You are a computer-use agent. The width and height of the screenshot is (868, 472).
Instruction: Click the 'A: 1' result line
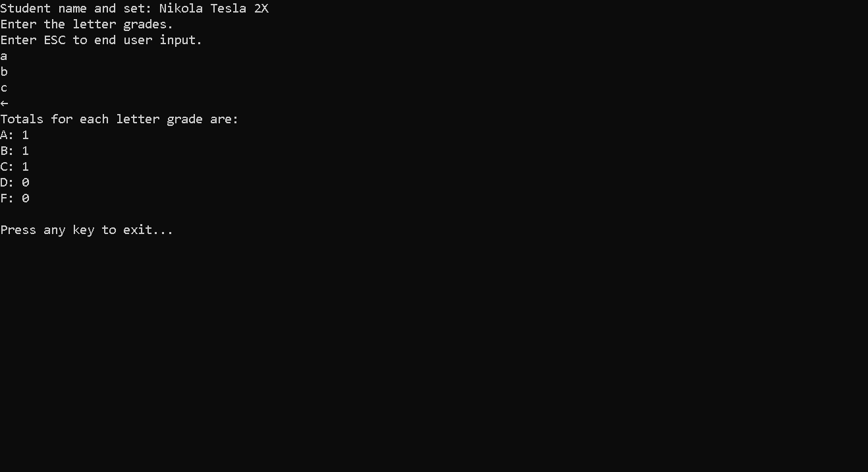[x=14, y=135]
